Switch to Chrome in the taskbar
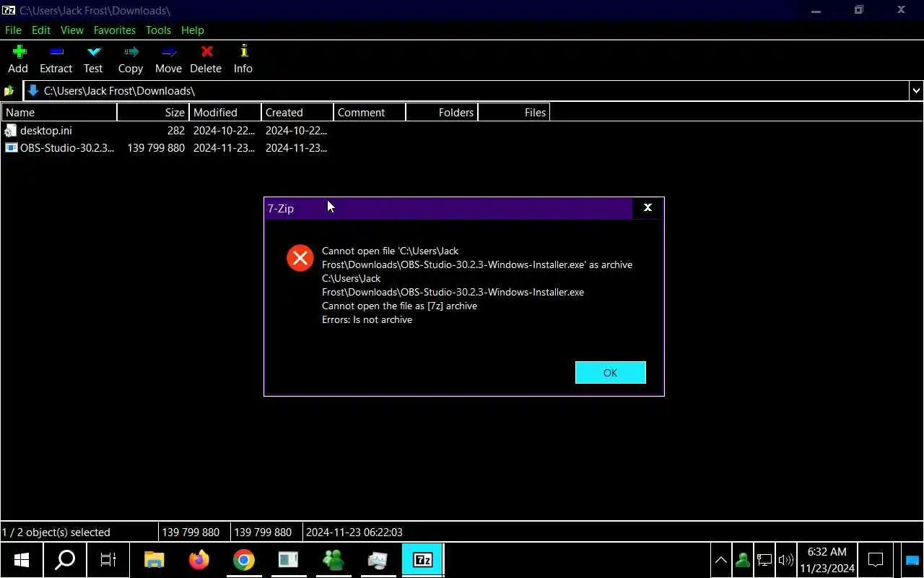This screenshot has height=578, width=924. click(244, 560)
